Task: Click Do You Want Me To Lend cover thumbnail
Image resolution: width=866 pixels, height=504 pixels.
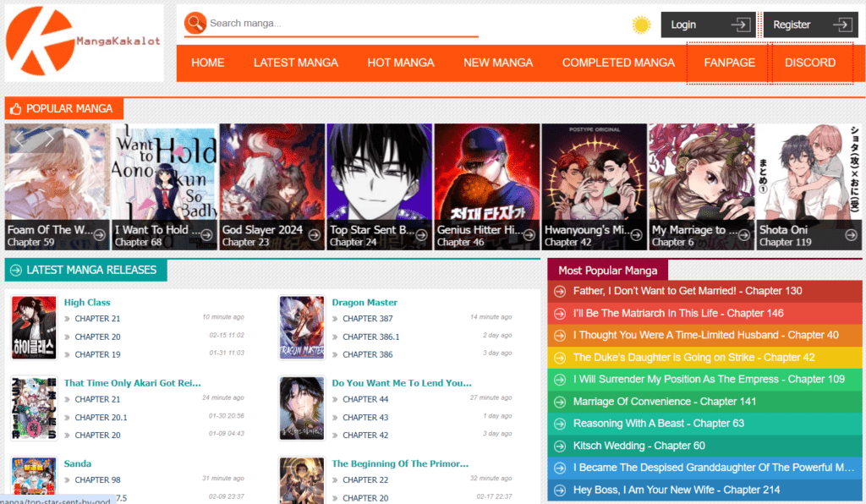Action: click(x=302, y=408)
